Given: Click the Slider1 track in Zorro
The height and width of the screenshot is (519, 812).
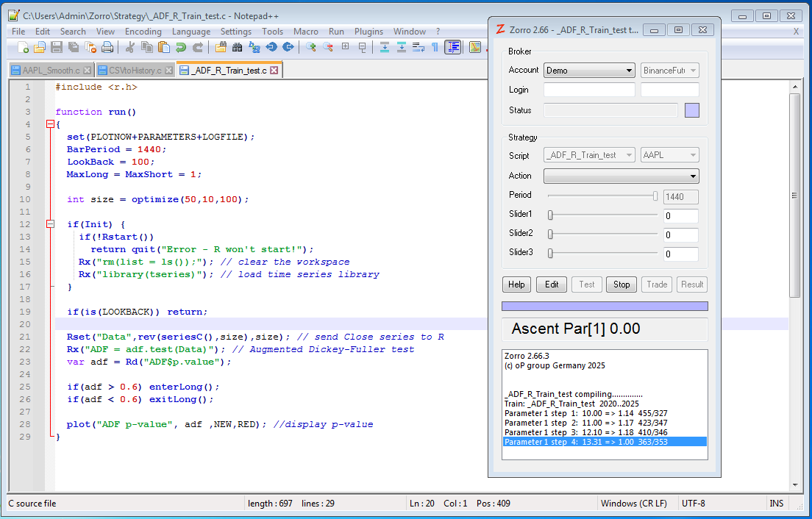Looking at the screenshot, I should 603,215.
